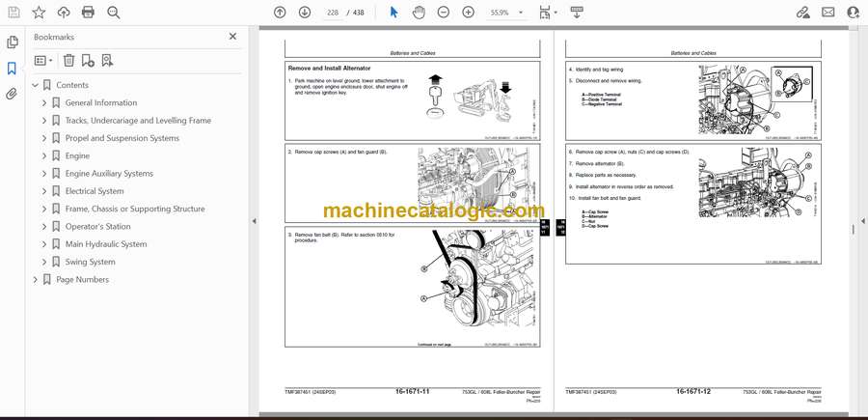Open the find text magnifier tool

click(x=114, y=13)
